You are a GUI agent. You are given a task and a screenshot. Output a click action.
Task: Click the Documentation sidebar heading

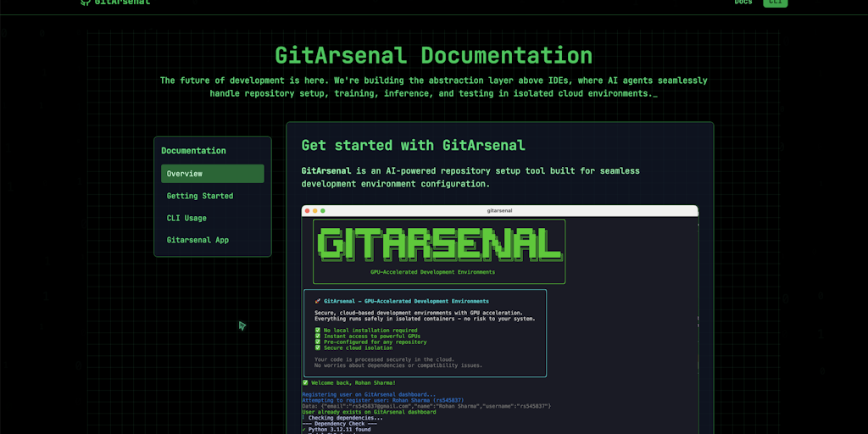(x=193, y=151)
